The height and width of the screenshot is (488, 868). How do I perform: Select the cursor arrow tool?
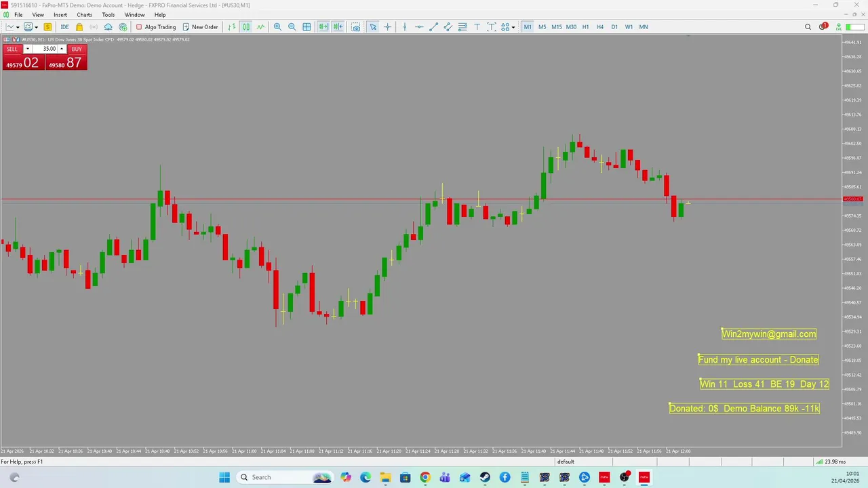pyautogui.click(x=373, y=27)
